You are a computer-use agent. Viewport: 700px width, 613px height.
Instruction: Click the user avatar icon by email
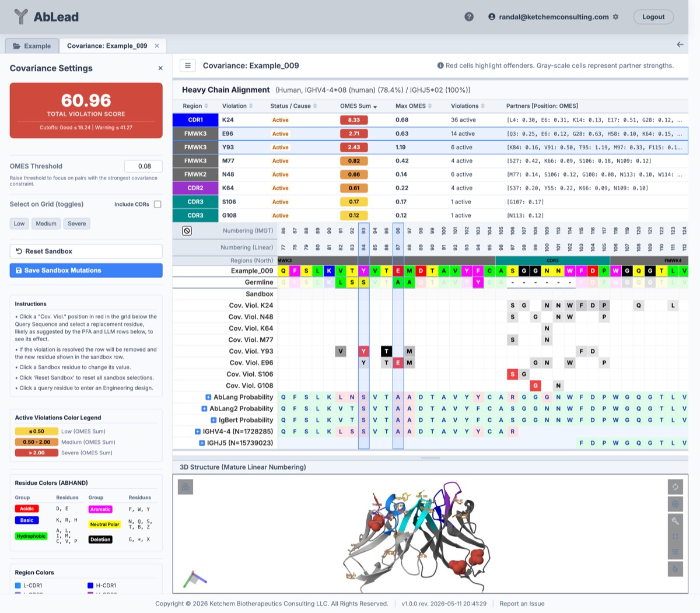coord(492,17)
